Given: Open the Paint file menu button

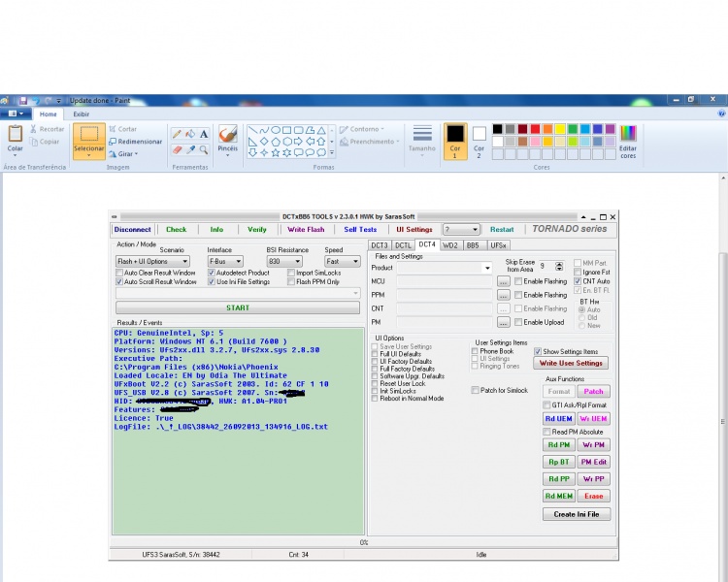Looking at the screenshot, I should (x=16, y=113).
